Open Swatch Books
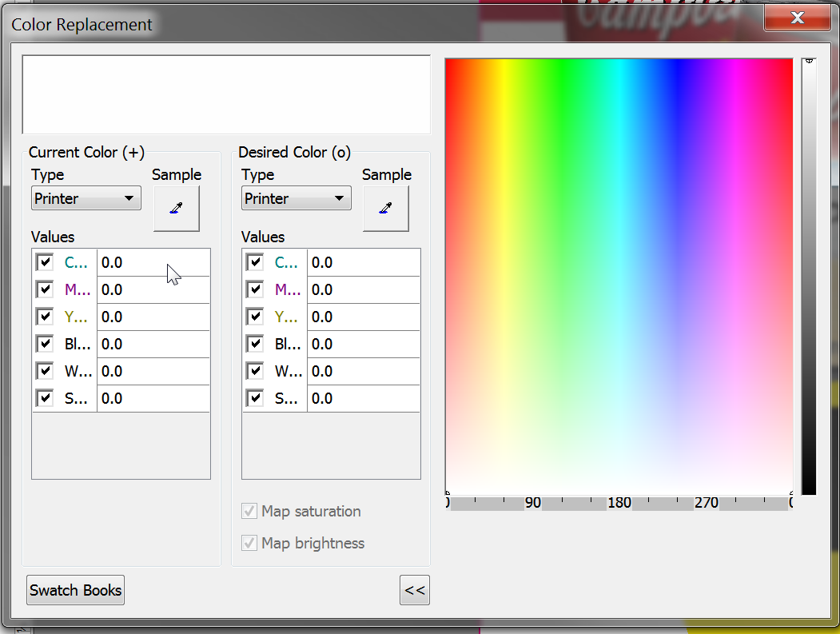This screenshot has height=634, width=840. pyautogui.click(x=76, y=590)
